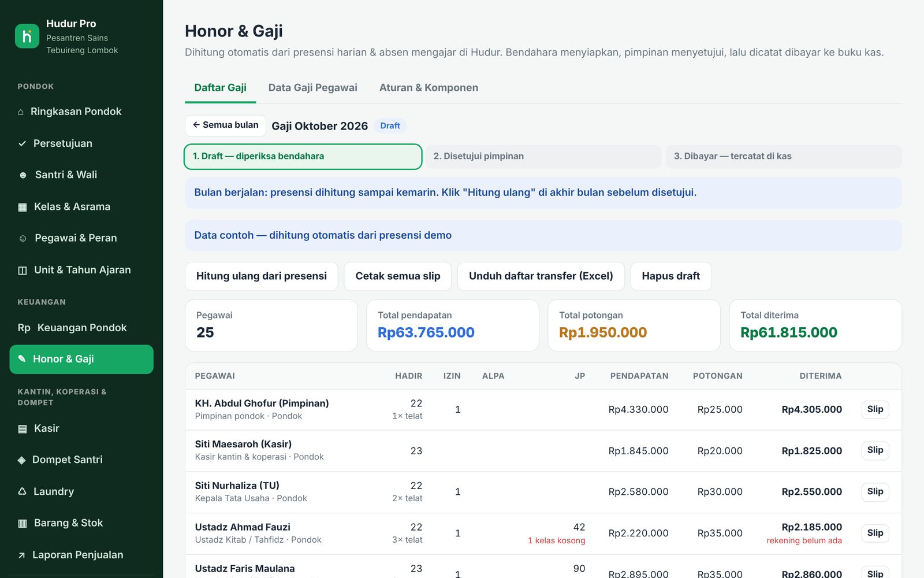The height and width of the screenshot is (578, 924).
Task: Click the name Ustadz Faris Maulana
Action: click(245, 569)
